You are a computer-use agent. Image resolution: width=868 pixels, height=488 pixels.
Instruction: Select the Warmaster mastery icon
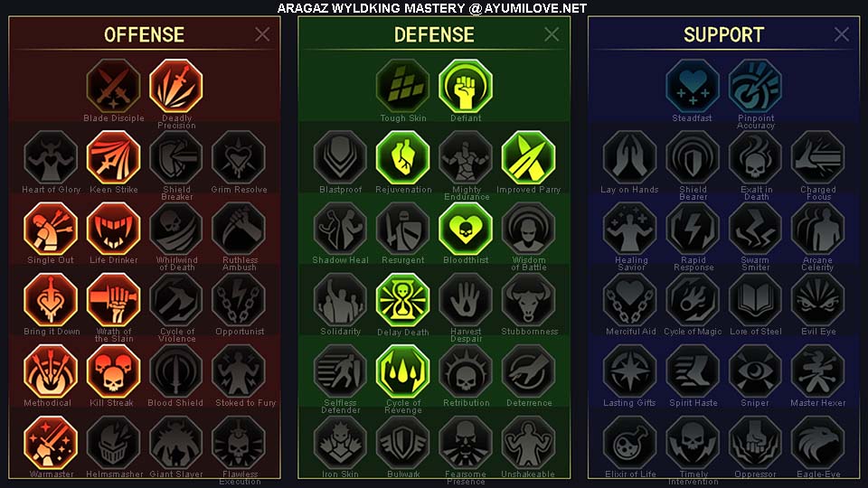coord(51,443)
